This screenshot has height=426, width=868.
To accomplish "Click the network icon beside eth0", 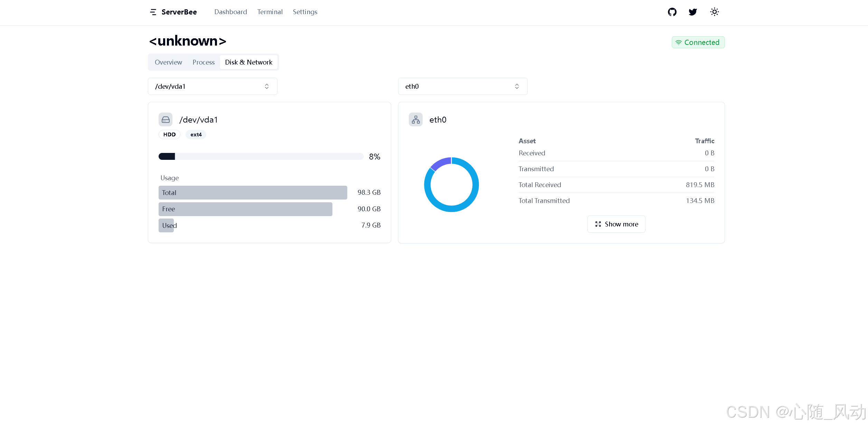I will point(416,120).
